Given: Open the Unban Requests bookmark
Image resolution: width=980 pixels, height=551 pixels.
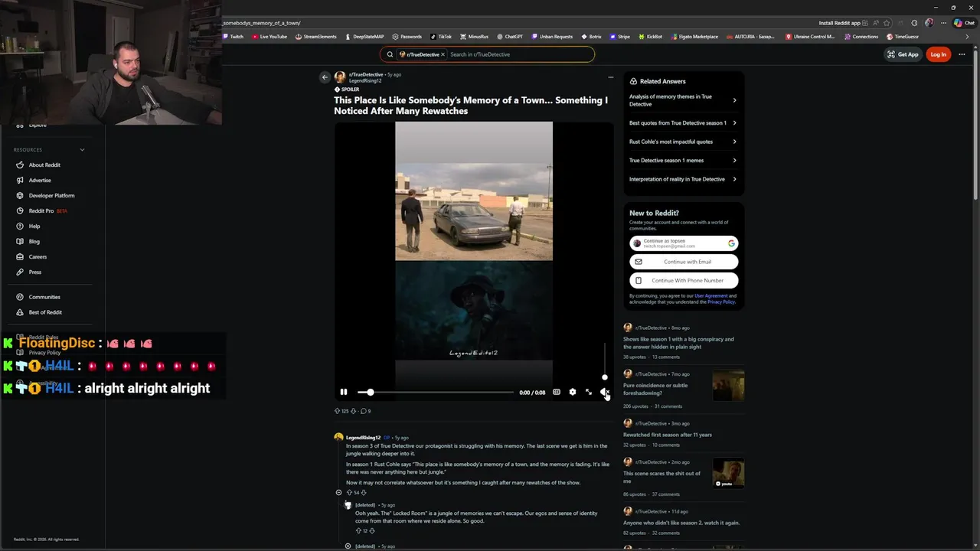Looking at the screenshot, I should point(552,37).
